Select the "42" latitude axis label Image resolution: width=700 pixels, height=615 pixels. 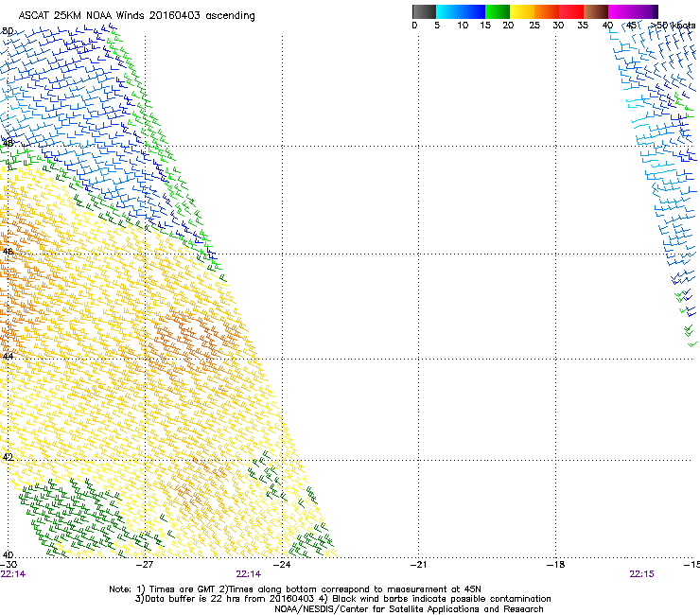[8, 457]
